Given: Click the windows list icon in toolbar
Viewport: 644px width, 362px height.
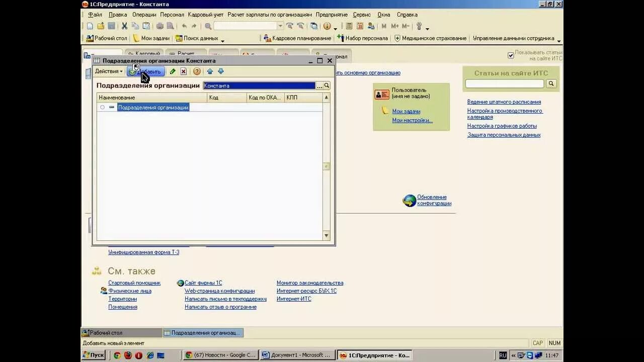Looking at the screenshot, I should click(x=314, y=26).
